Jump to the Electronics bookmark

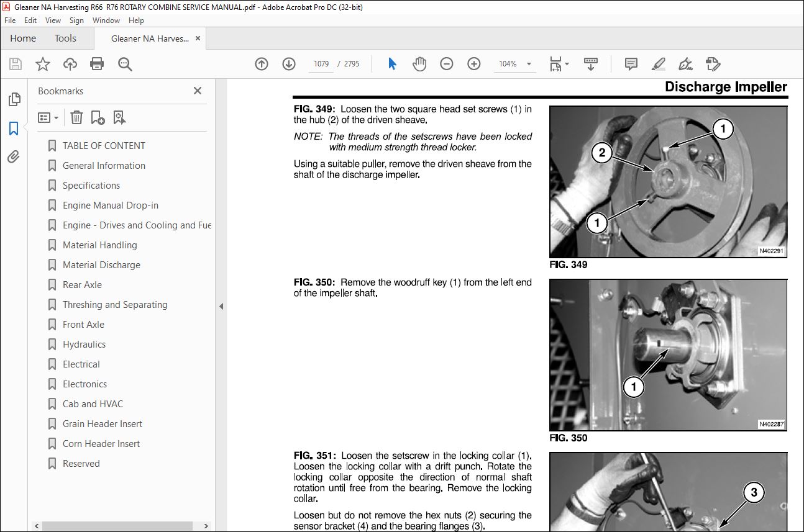pos(85,384)
